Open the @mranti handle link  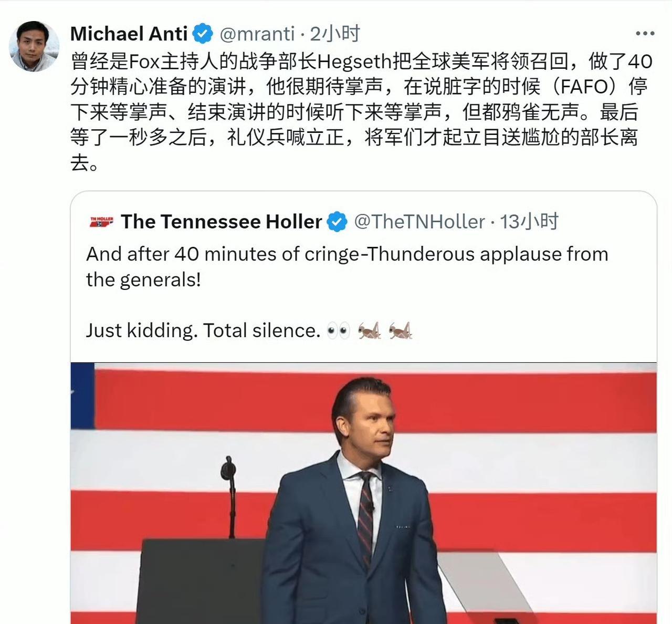point(257,34)
